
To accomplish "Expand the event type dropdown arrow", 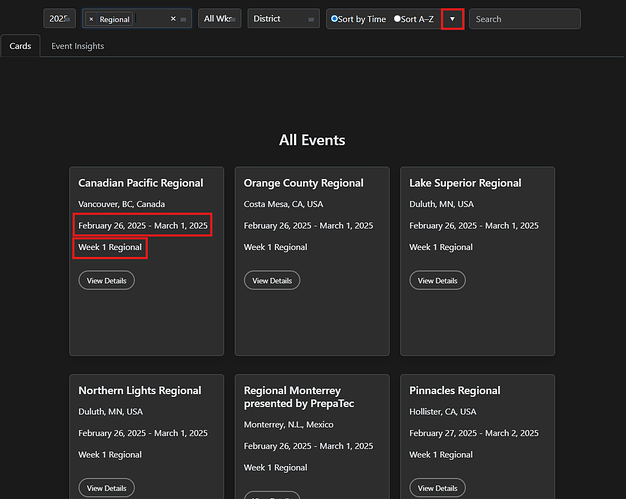I will [x=183, y=19].
